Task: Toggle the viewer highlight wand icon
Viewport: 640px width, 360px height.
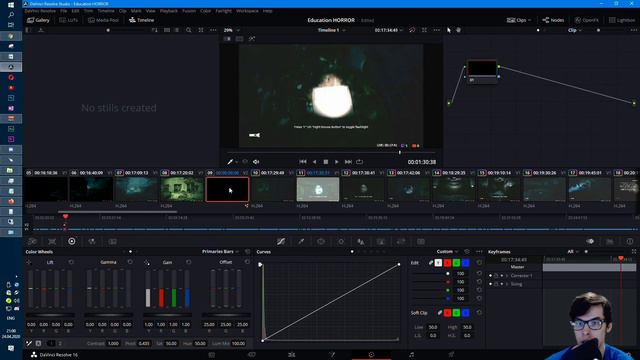Action: click(x=252, y=39)
